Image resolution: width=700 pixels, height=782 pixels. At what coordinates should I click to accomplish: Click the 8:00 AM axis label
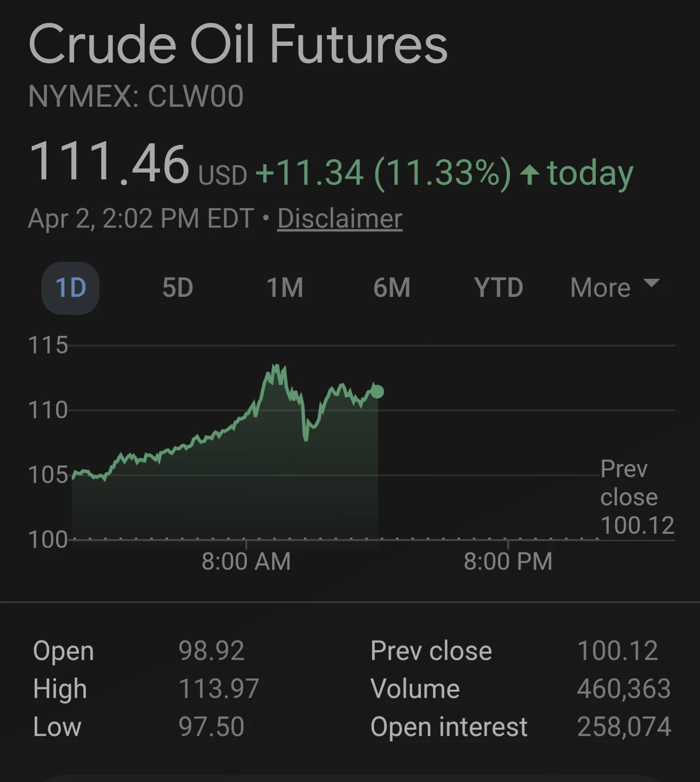click(246, 561)
